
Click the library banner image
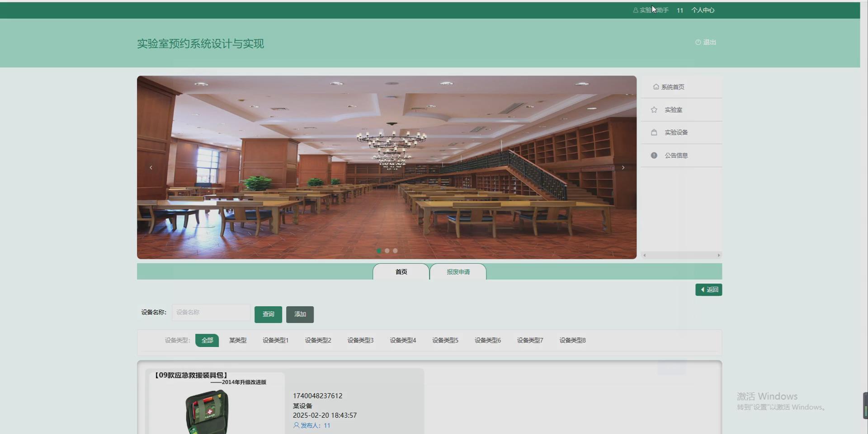387,167
